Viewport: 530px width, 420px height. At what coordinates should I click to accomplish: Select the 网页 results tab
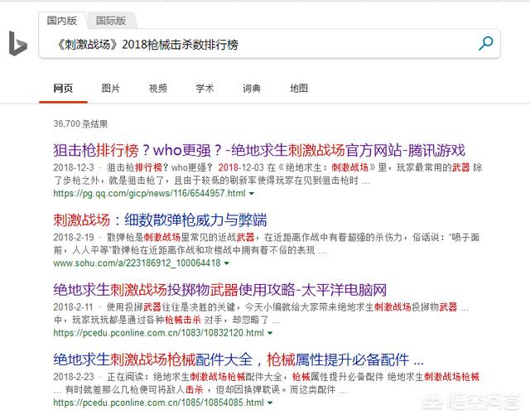click(63, 89)
